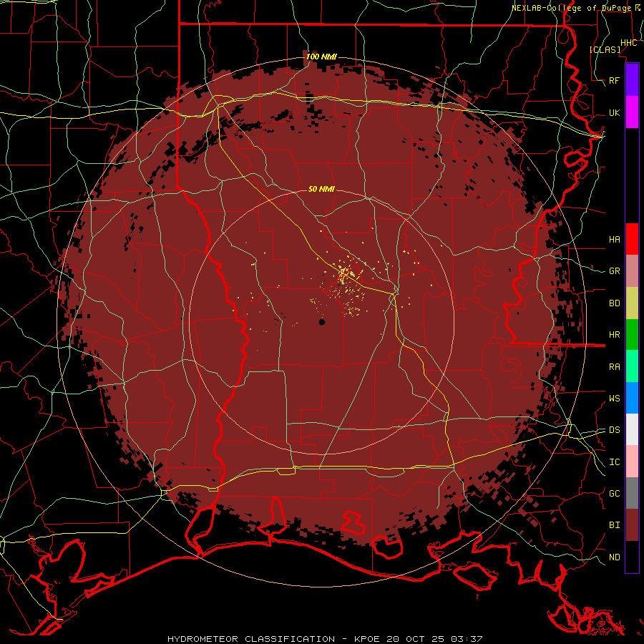Pick the yellow BD legend swatch
644x644 pixels.
(x=632, y=303)
